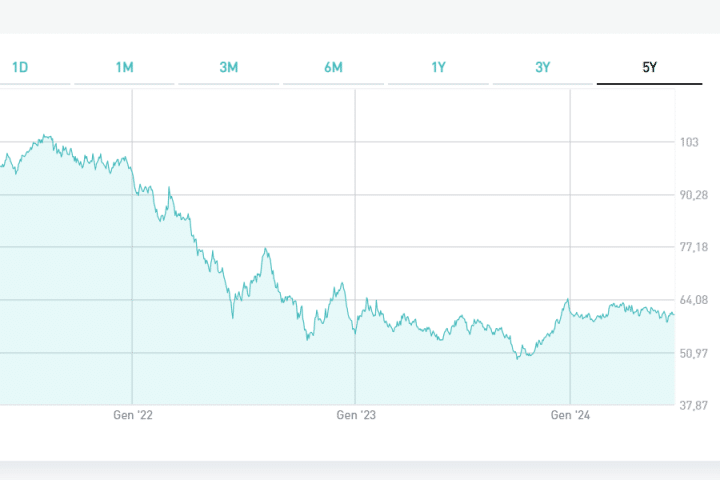This screenshot has width=720, height=480.
Task: Select the 77,18 value on price axis
Action: [694, 247]
